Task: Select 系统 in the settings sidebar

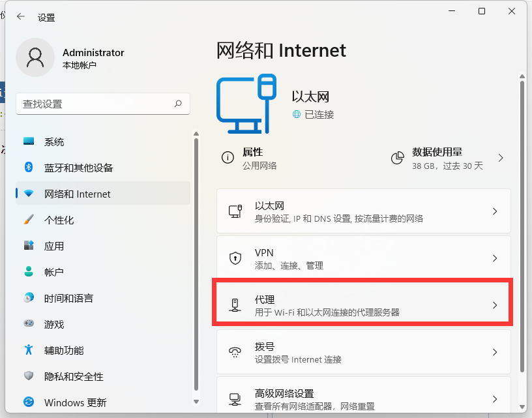Action: click(103, 142)
